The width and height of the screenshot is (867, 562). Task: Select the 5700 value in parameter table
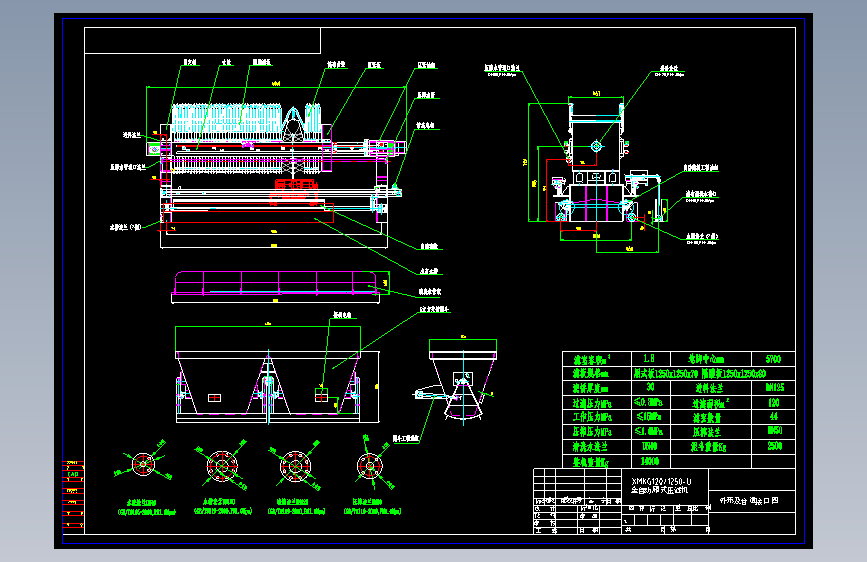773,358
